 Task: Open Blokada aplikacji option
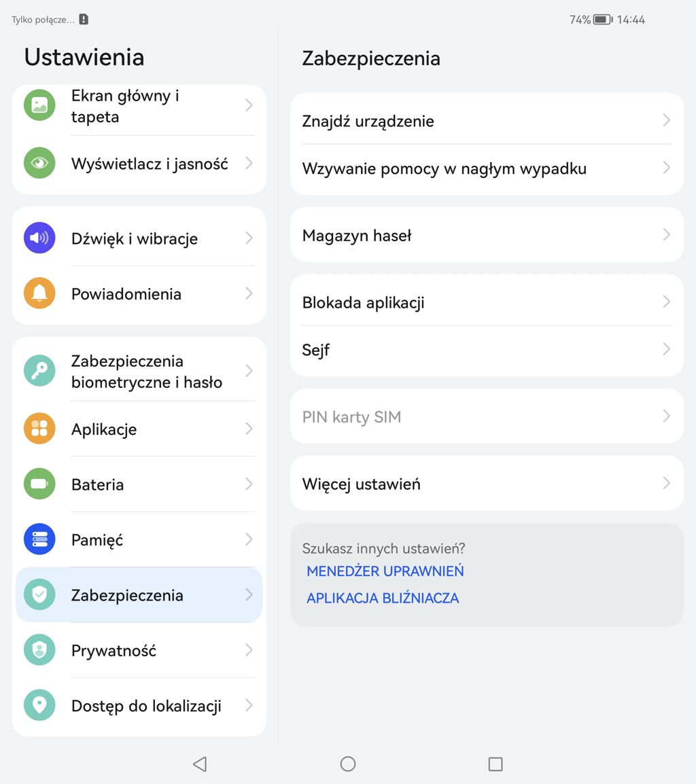[363, 302]
